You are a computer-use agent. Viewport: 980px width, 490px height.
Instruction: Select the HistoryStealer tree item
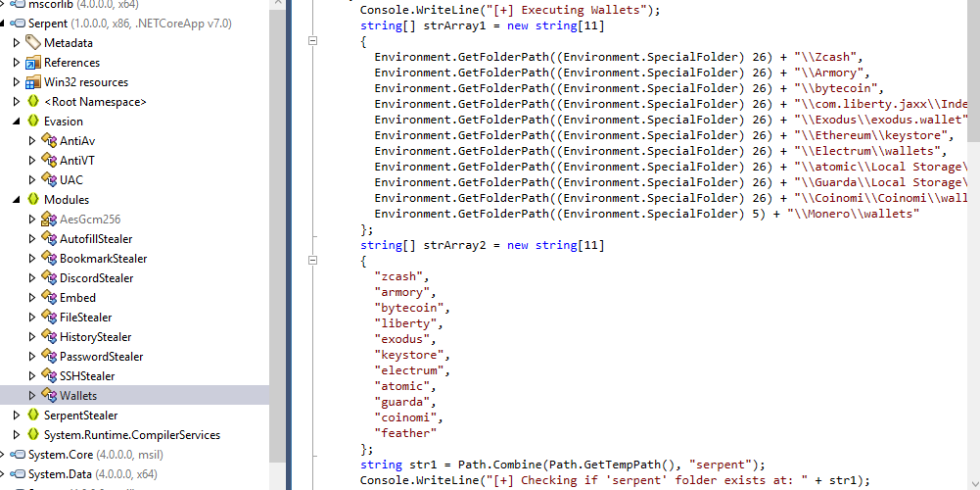click(x=95, y=337)
